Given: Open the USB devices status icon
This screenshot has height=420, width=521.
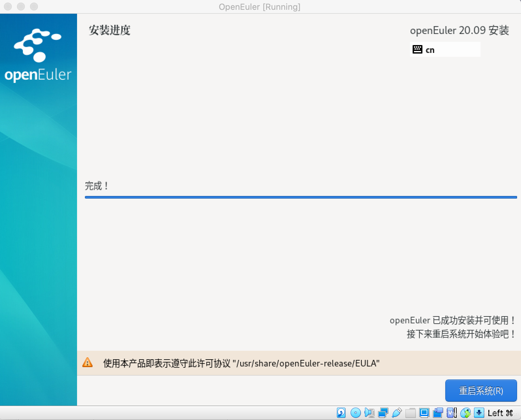Looking at the screenshot, I should [x=397, y=413].
